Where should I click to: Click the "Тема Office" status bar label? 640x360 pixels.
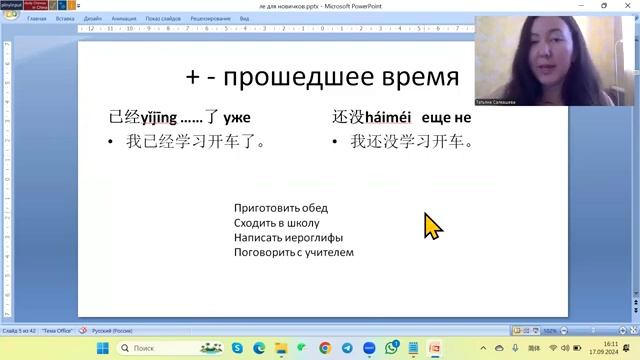coord(57,331)
